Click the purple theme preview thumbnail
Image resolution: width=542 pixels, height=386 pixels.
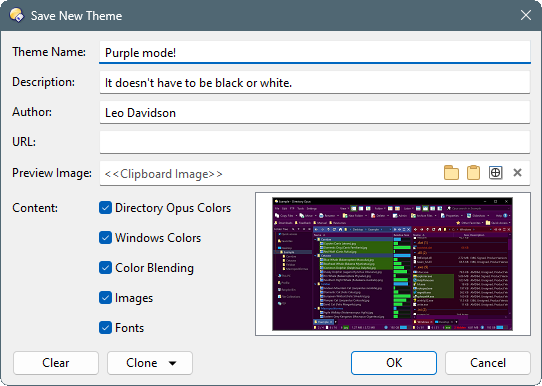(392, 264)
